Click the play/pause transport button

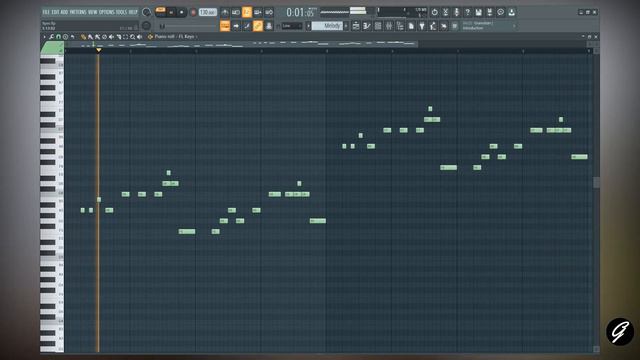(x=171, y=12)
